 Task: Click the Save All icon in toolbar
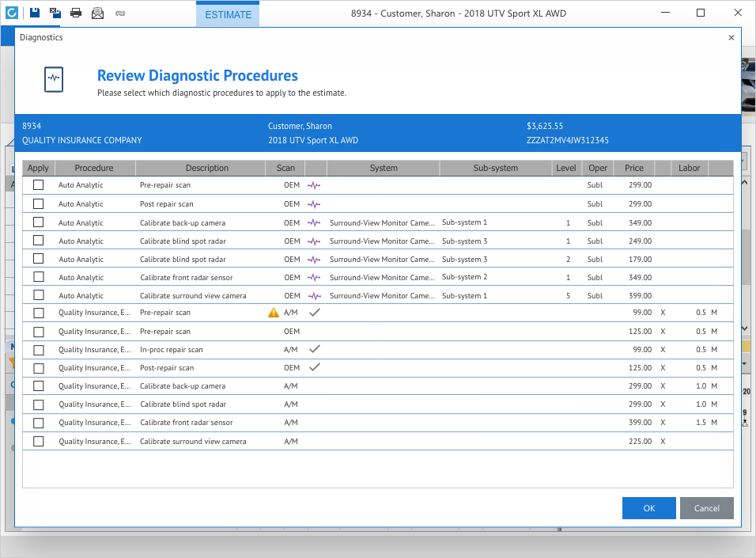click(x=55, y=13)
